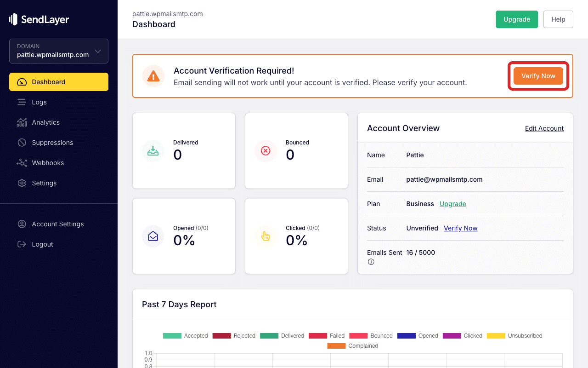Toggle Unsubscribed legend swatch
Screen dimensions: 588x368
pos(496,336)
